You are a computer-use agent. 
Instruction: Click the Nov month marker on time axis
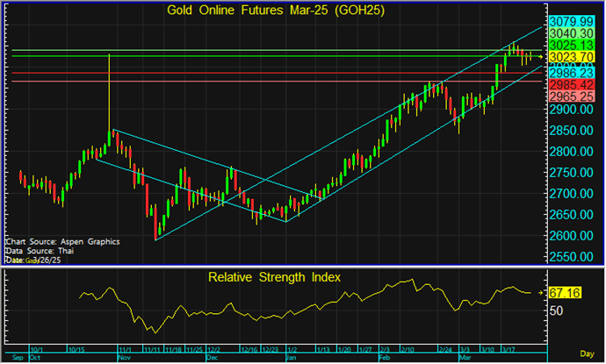pyautogui.click(x=123, y=358)
